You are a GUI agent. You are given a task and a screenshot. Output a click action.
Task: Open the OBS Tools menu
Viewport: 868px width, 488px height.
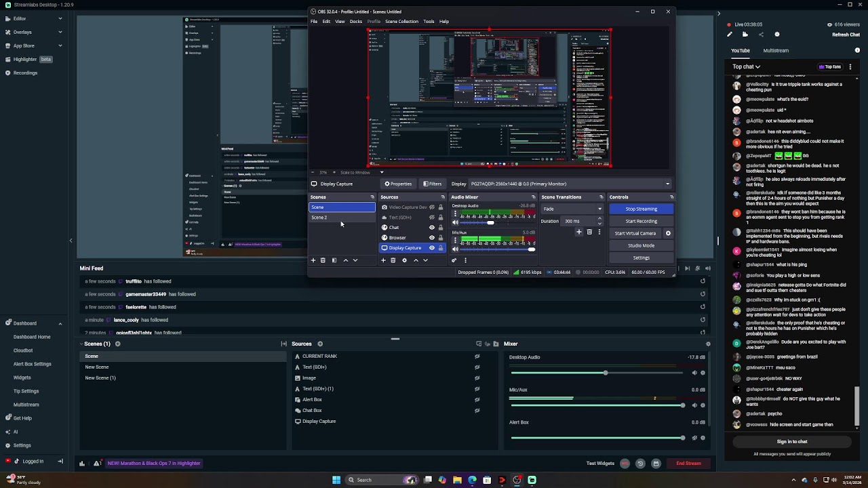point(429,22)
